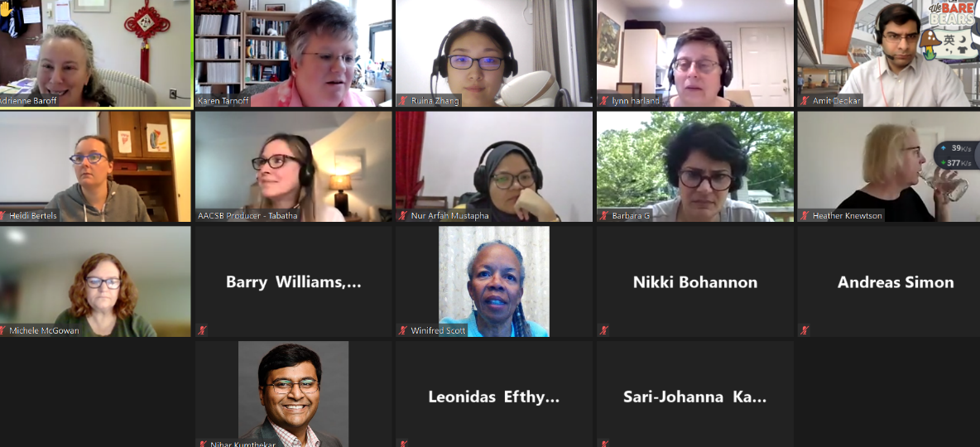980x447 pixels.
Task: Click muted mic icon next to lynn harland
Action: click(x=604, y=100)
